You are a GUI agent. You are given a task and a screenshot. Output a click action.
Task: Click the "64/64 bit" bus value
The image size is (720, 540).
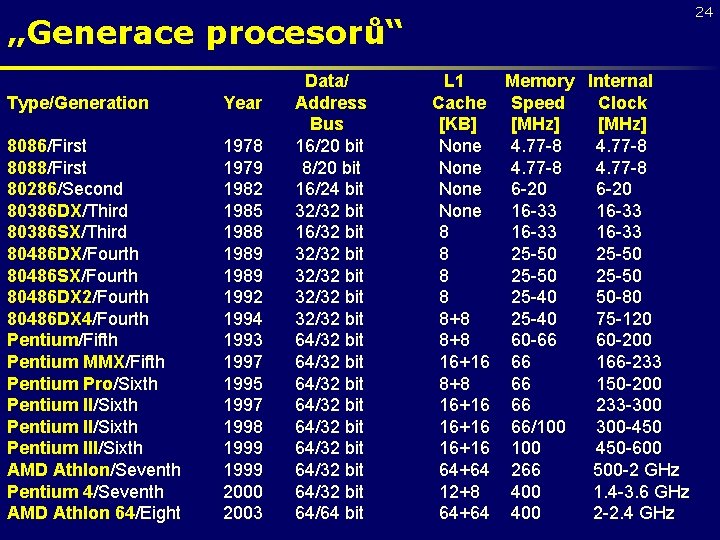(x=329, y=513)
